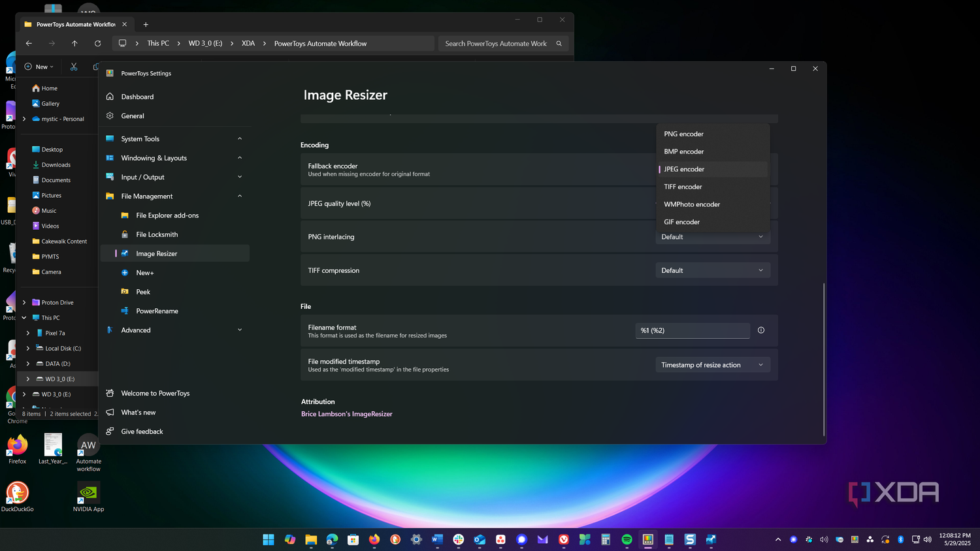Go up one folder in File Explorer
The height and width of the screenshot is (551, 980).
[74, 44]
